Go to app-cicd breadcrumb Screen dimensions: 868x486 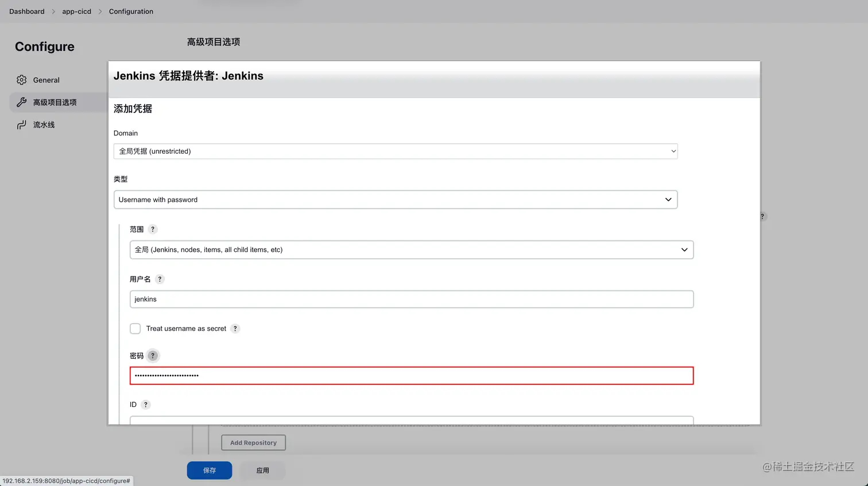[x=76, y=11]
